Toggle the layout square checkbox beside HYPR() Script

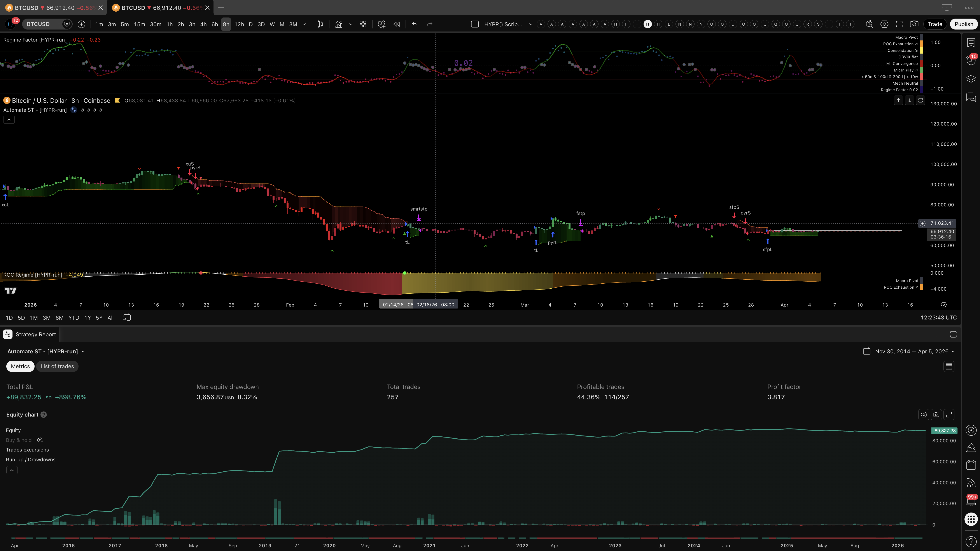(475, 24)
